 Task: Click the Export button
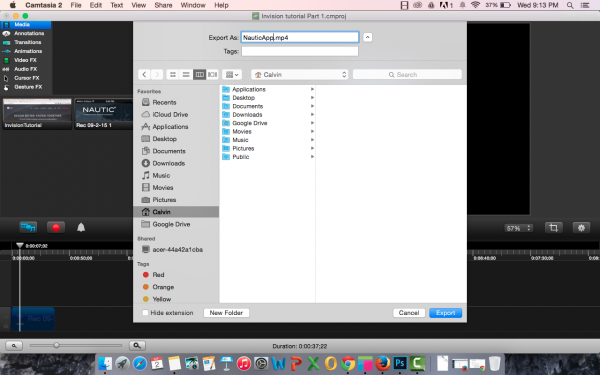pos(446,313)
